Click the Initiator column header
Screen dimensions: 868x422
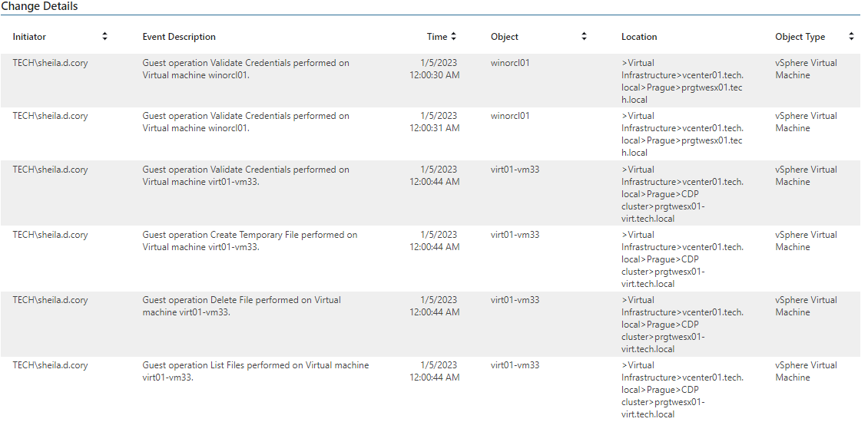click(x=29, y=37)
